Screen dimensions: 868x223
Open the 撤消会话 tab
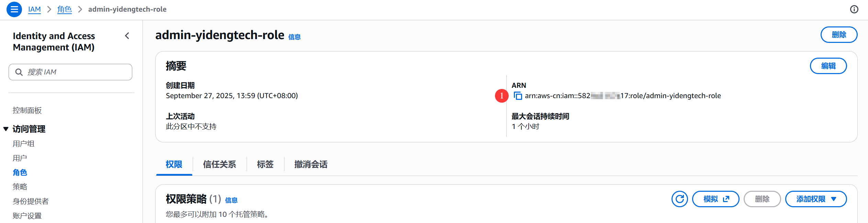point(311,164)
